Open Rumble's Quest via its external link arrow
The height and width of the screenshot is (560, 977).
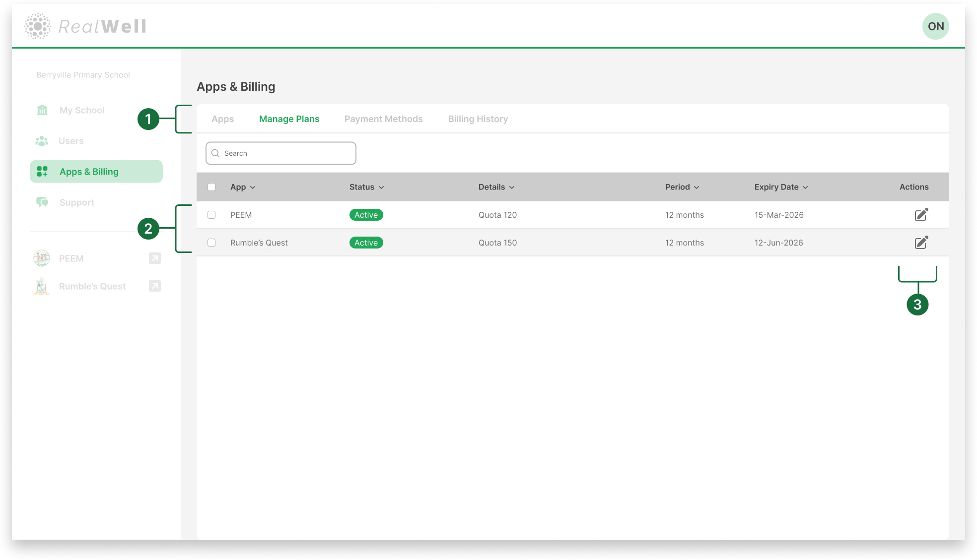tap(154, 286)
